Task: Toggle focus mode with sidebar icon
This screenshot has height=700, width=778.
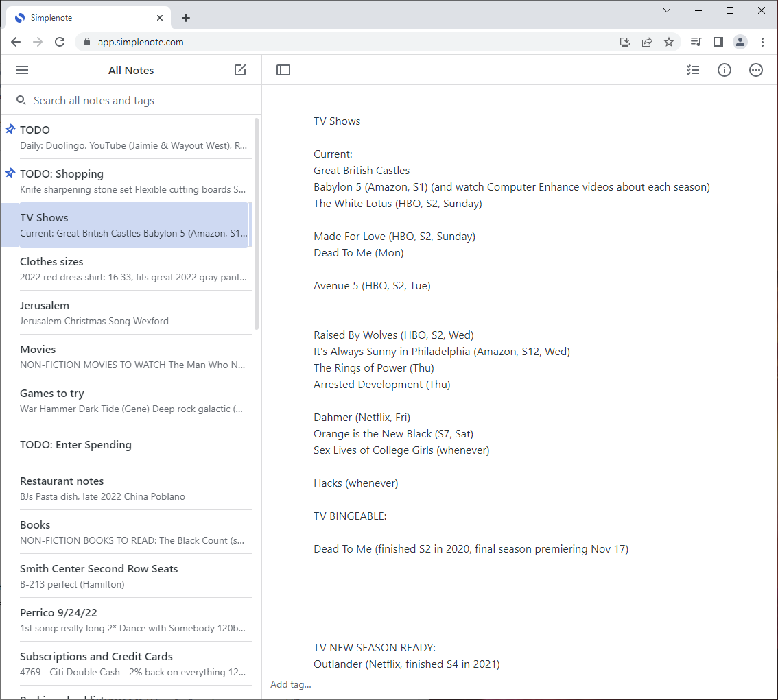Action: [x=283, y=69]
